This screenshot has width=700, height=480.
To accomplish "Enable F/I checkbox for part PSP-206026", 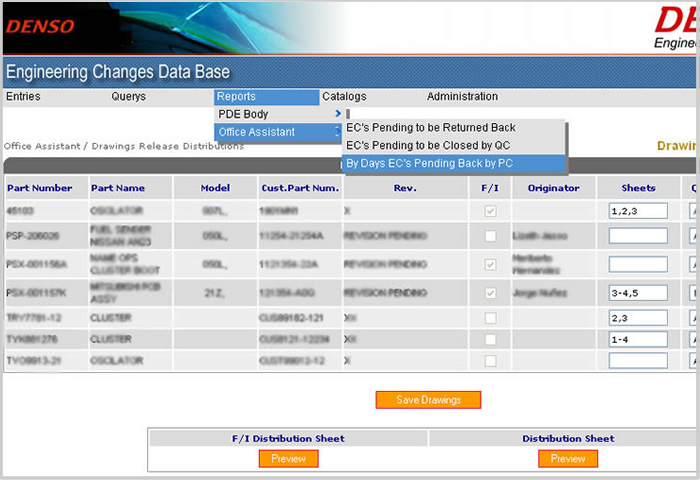I will [x=490, y=236].
